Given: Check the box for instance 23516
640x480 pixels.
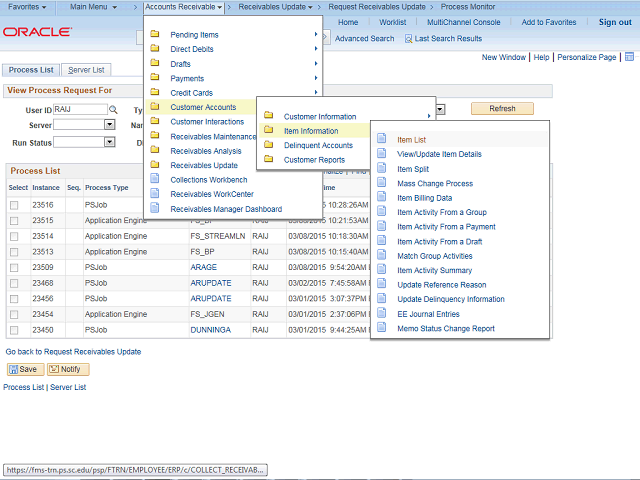Looking at the screenshot, I should (14, 205).
